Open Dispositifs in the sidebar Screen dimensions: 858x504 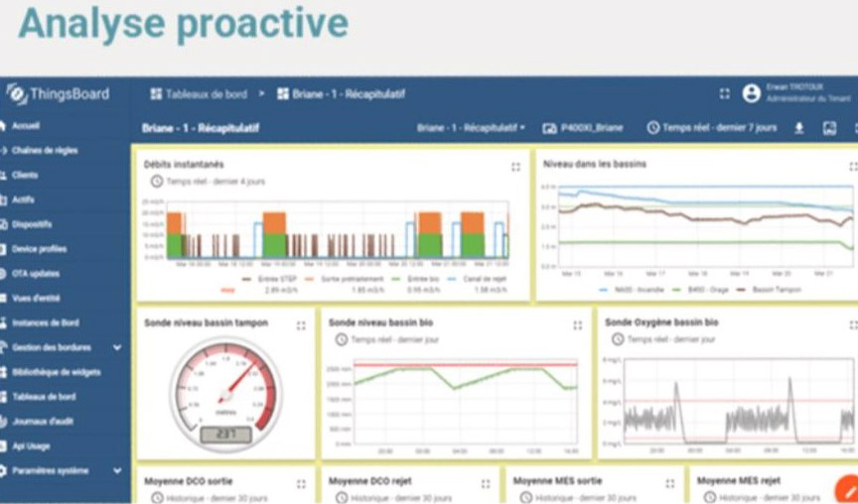(x=32, y=224)
